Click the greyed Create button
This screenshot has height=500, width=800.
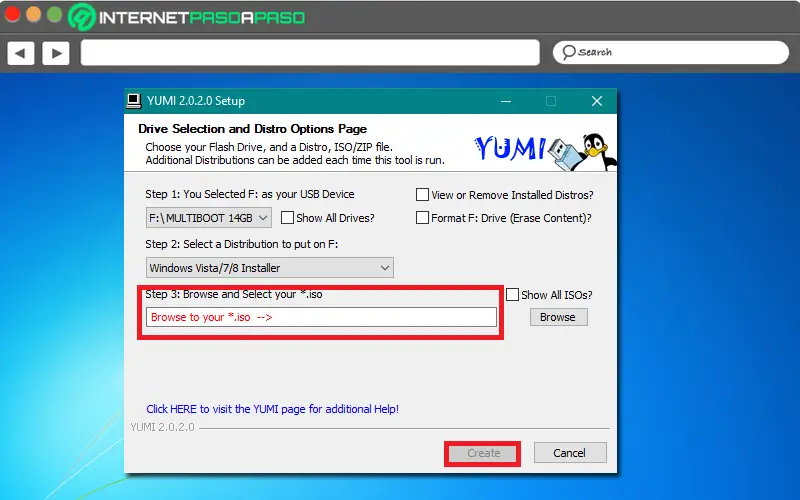[483, 453]
